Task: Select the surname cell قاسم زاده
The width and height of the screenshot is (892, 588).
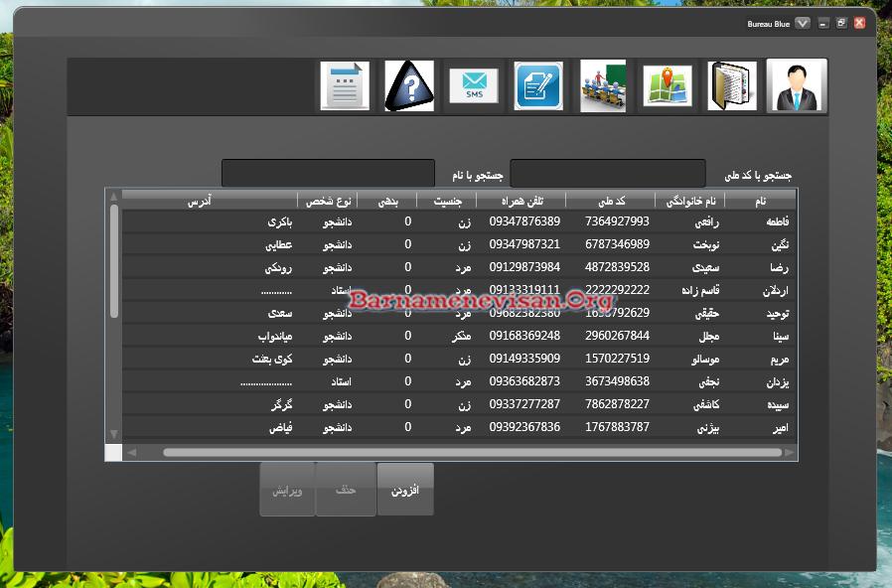Action: 700,291
